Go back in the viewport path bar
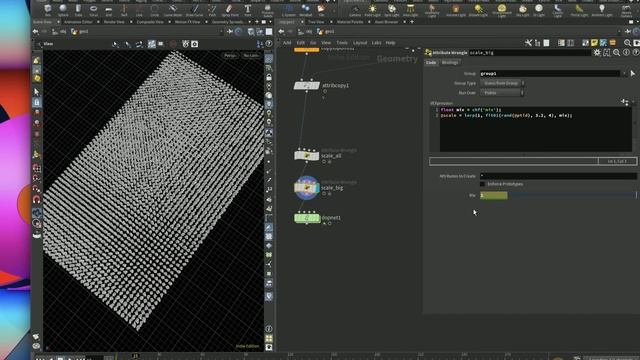 (x=36, y=31)
